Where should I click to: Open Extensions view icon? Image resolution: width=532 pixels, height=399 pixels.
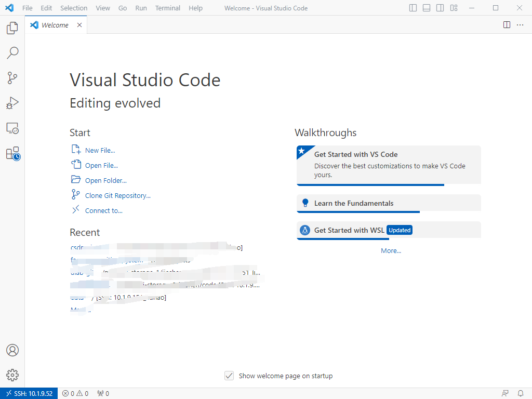[x=13, y=153]
